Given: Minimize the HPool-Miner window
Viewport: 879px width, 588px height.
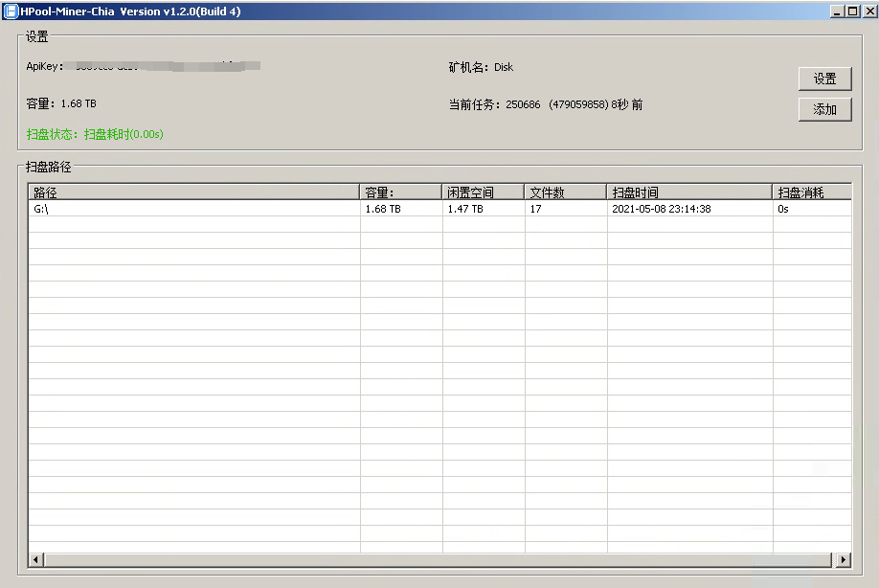Looking at the screenshot, I should (837, 11).
